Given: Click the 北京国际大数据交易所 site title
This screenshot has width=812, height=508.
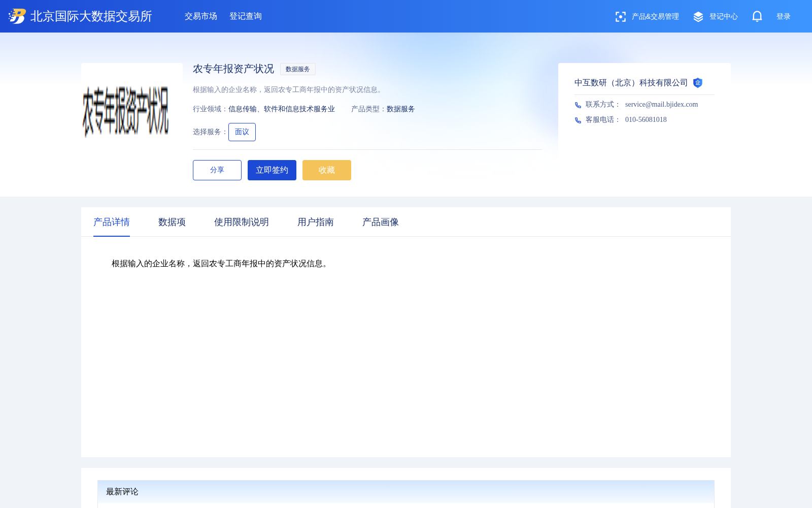Looking at the screenshot, I should click(x=91, y=16).
